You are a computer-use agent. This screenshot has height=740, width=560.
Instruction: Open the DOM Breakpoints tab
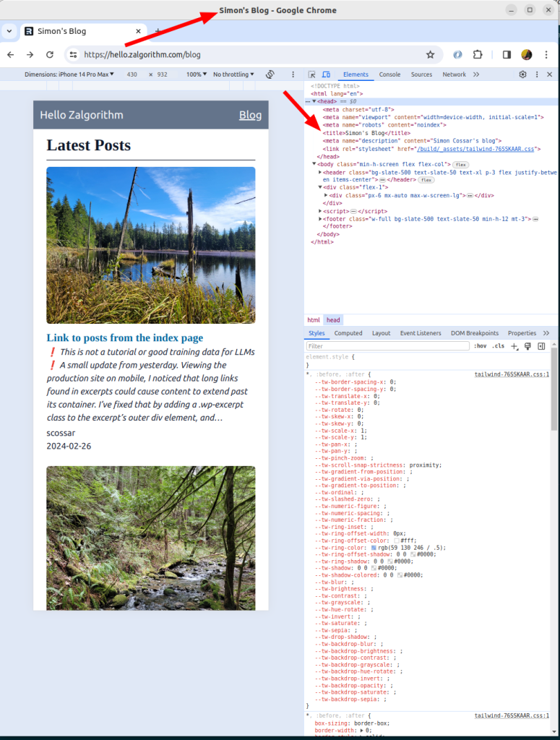[475, 333]
